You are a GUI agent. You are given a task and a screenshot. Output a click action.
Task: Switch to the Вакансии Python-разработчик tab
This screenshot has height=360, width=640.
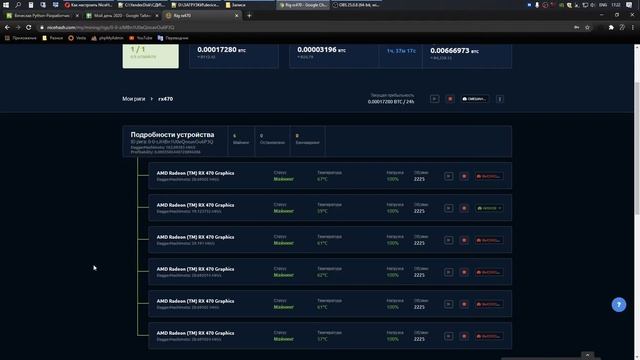(x=43, y=16)
